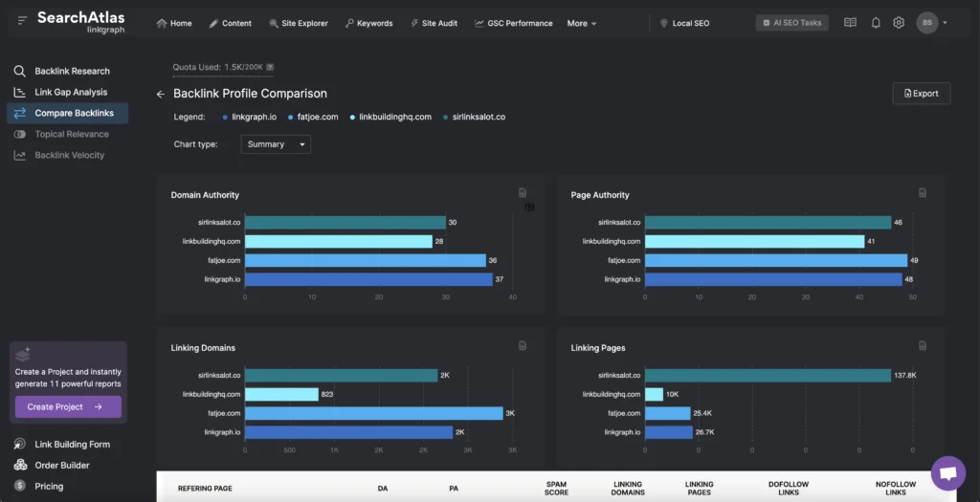
Task: Click the data view icon under Domain Authority download
Action: tap(529, 207)
